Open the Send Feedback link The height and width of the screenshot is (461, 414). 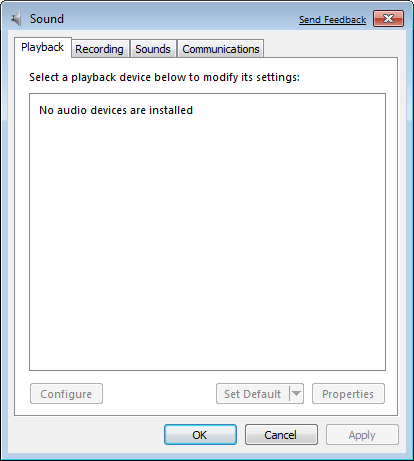pos(332,20)
